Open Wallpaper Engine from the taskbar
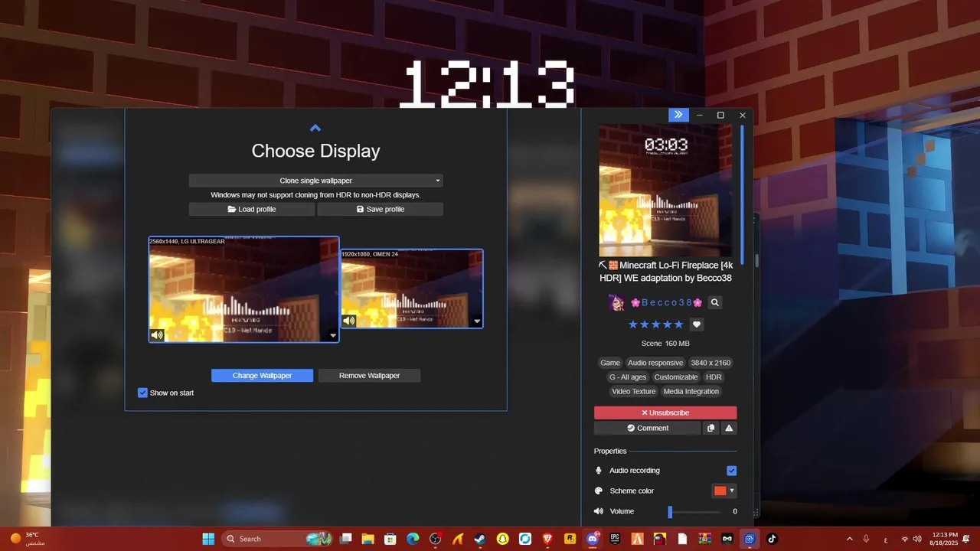Image resolution: width=980 pixels, height=551 pixels. click(750, 539)
